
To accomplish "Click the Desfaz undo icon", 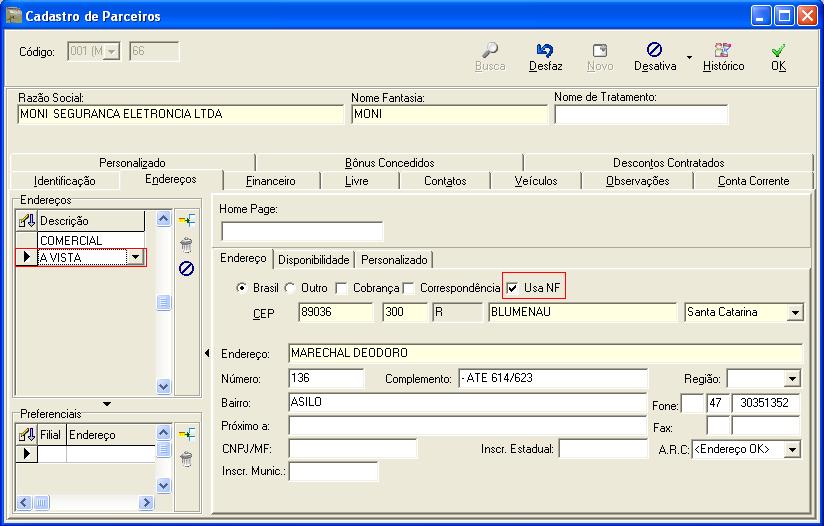I will click(545, 50).
